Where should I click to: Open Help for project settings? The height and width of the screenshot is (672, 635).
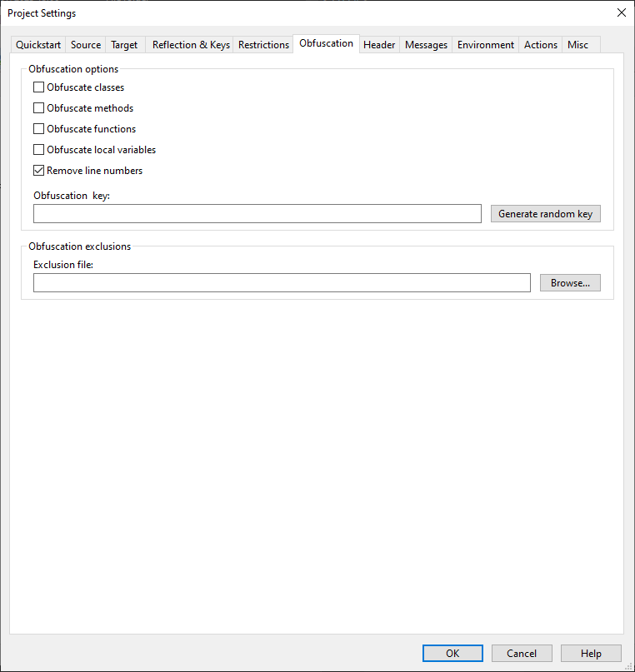[x=591, y=653]
